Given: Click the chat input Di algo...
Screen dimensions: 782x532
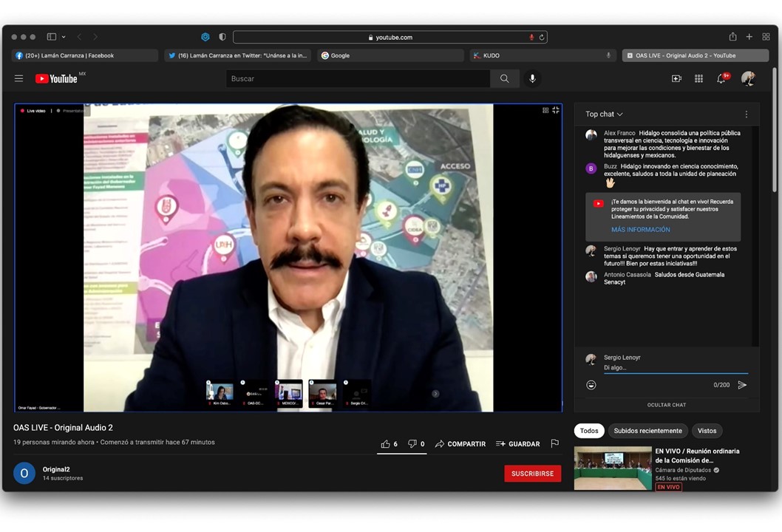Looking at the screenshot, I should click(x=676, y=367).
